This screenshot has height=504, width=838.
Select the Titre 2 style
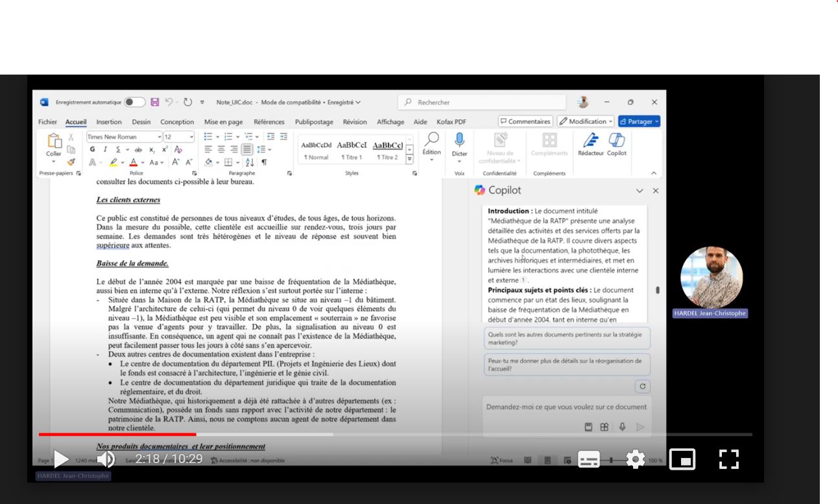(387, 150)
